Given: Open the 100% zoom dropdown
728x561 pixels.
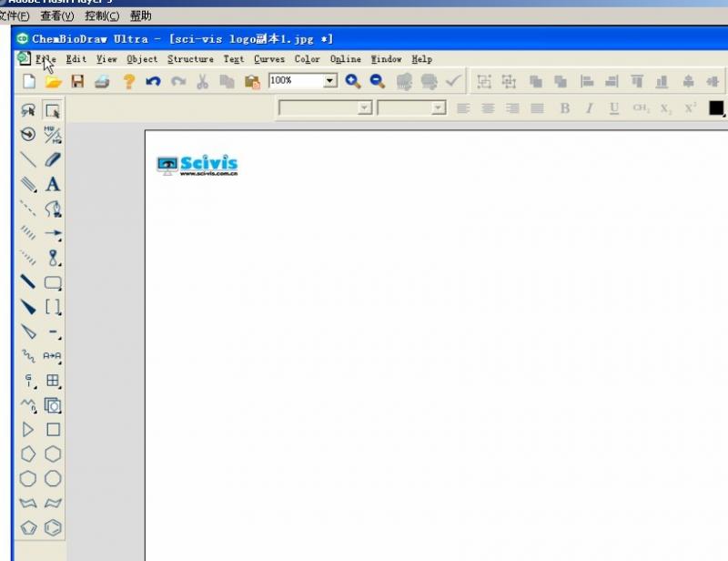Looking at the screenshot, I should [329, 81].
